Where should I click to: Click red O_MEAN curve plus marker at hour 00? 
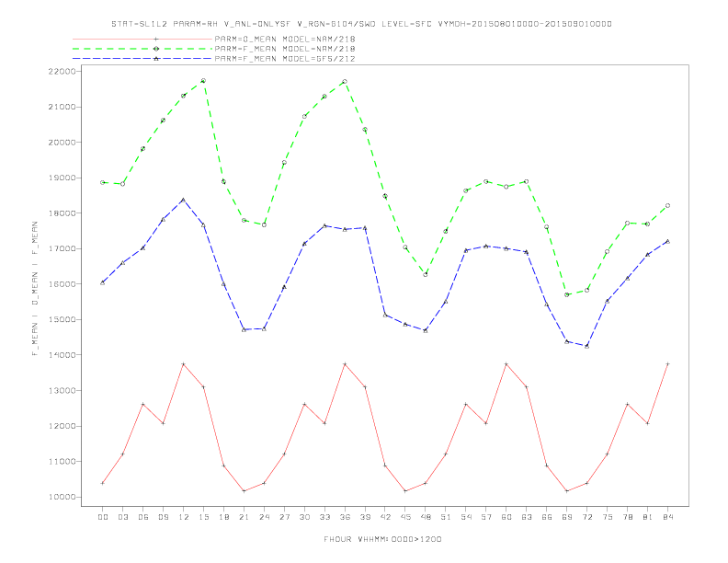coord(103,483)
